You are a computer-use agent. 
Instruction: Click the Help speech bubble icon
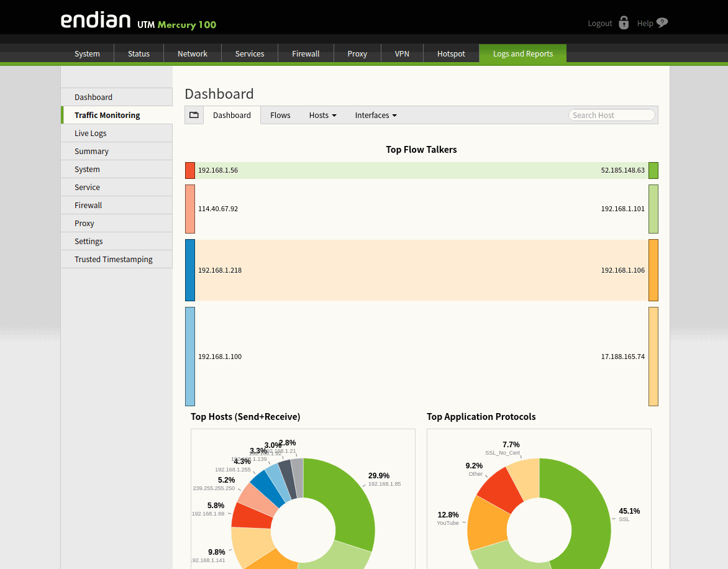(x=663, y=22)
